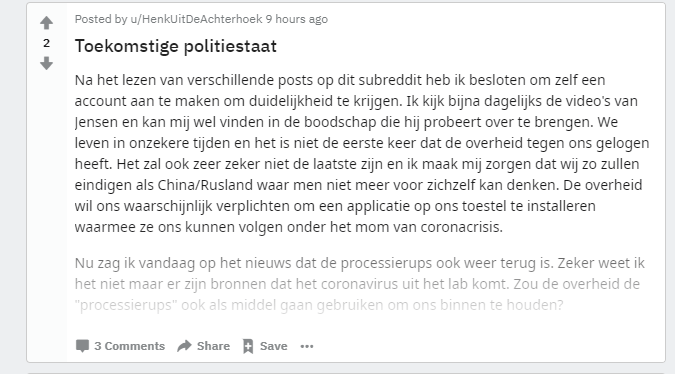675x374 pixels.
Task: Downvote the post with the down arrow
Action: [46, 63]
